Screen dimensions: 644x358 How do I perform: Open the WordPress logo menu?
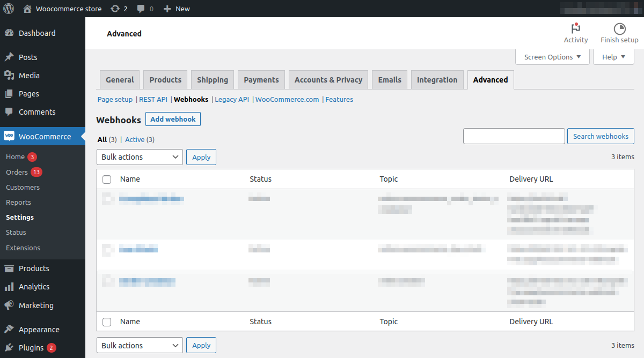[8, 8]
